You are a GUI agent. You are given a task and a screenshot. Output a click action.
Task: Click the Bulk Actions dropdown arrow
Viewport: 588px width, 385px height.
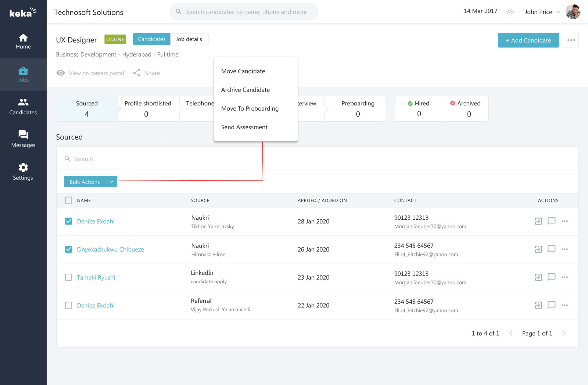click(x=111, y=181)
